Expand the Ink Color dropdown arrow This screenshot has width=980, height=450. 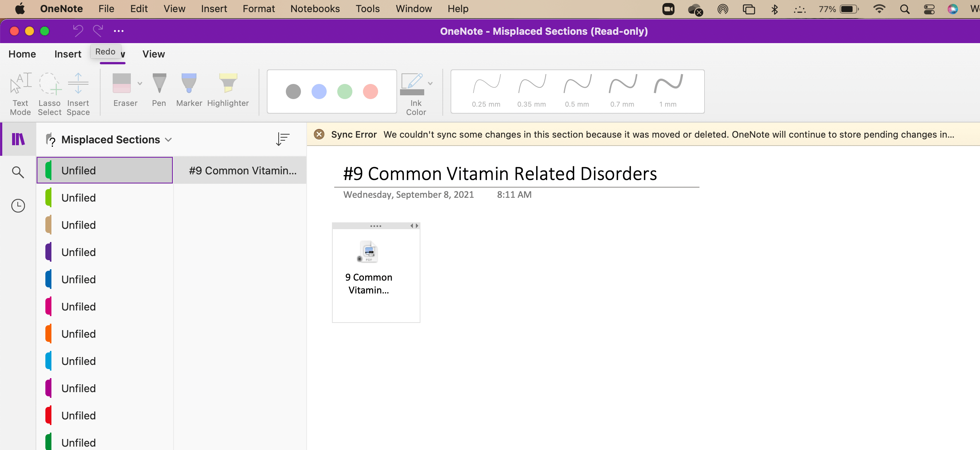pos(430,83)
